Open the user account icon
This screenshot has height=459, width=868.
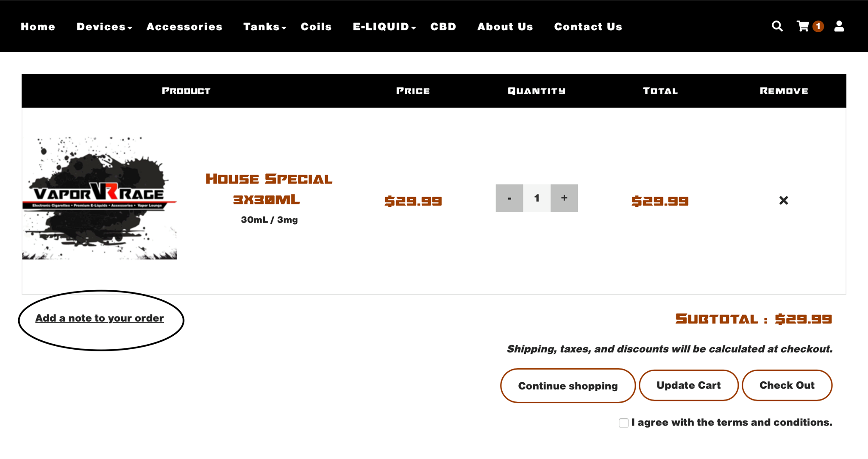(839, 26)
